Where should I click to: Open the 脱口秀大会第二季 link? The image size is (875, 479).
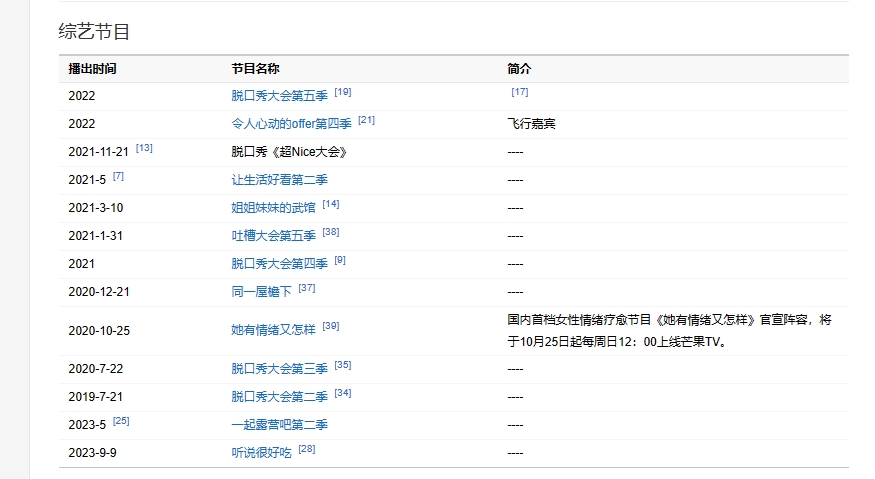(280, 396)
